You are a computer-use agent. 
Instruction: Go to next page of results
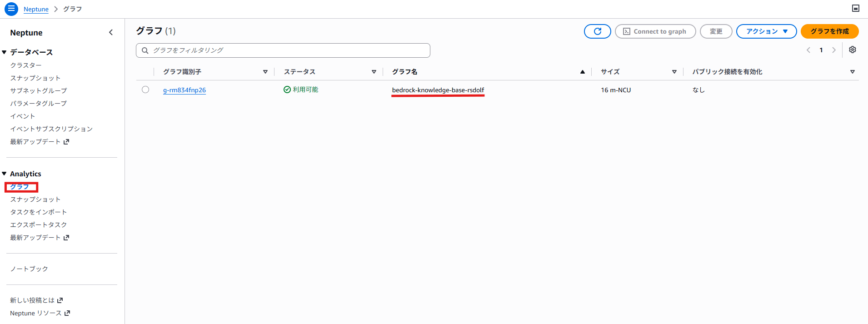click(x=834, y=50)
